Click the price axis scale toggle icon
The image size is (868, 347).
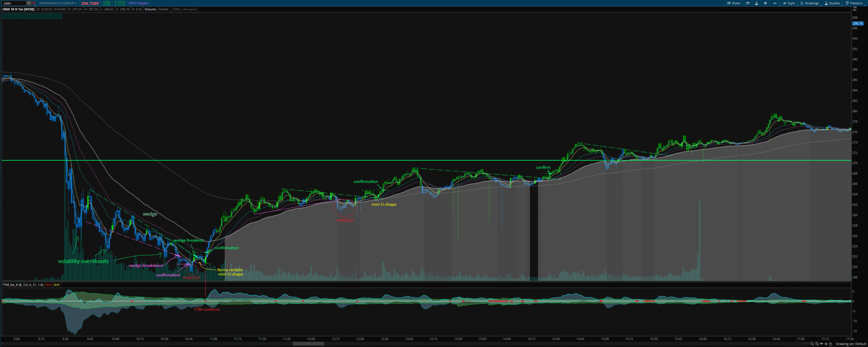pyautogui.click(x=855, y=9)
